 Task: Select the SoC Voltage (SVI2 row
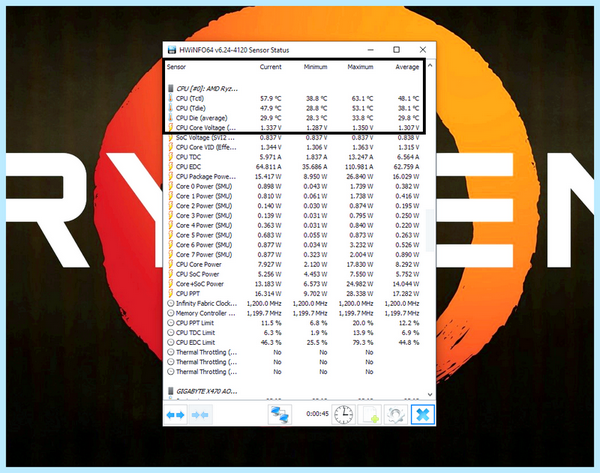point(294,137)
